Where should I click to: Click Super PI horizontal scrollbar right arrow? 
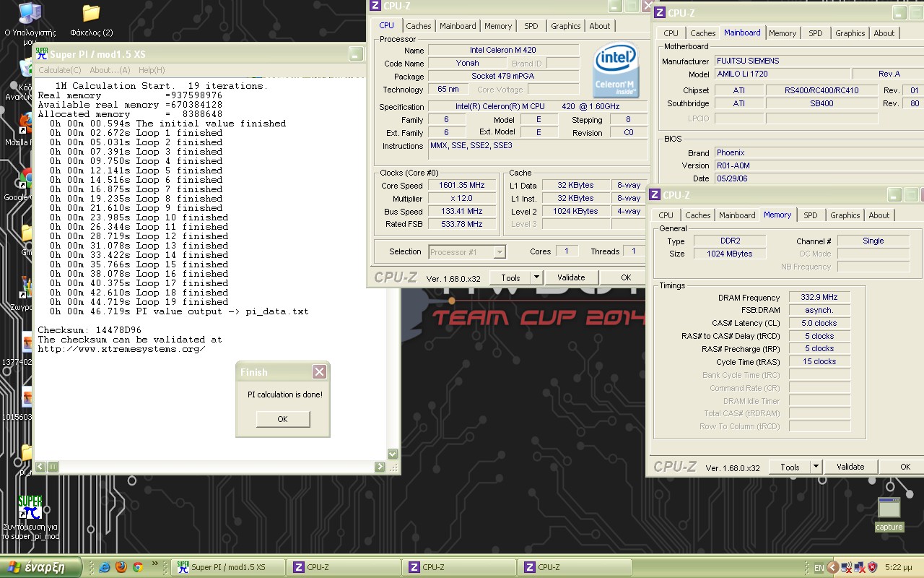[380, 467]
